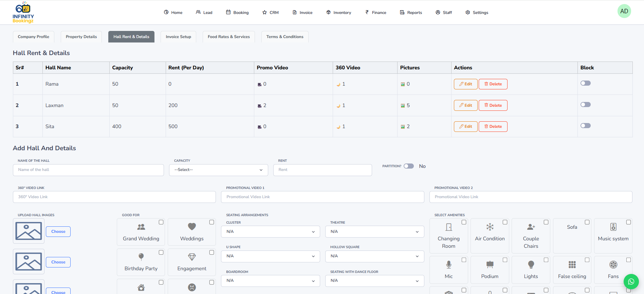Click the Fans amenity icon
The width and height of the screenshot is (644, 294).
pos(613,264)
